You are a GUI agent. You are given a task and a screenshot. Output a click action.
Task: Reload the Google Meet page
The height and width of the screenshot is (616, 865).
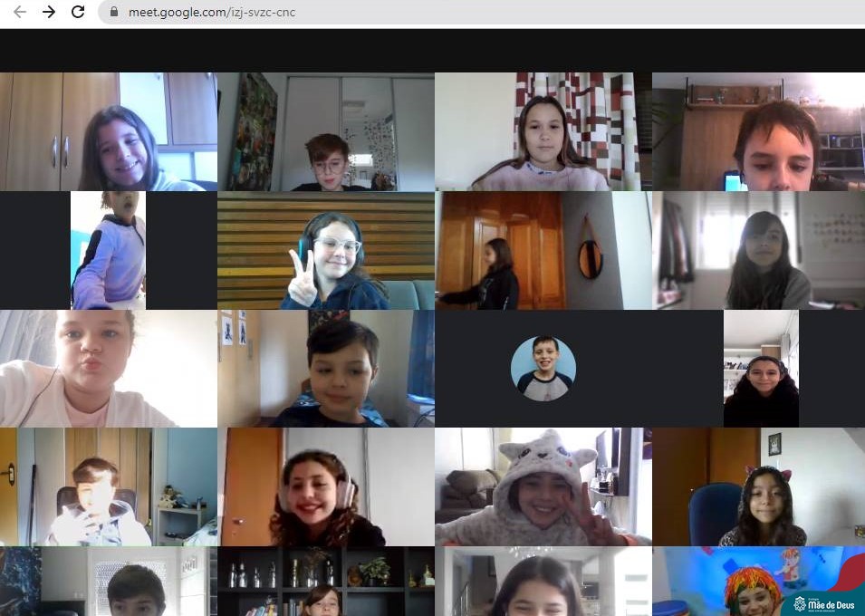[x=78, y=12]
